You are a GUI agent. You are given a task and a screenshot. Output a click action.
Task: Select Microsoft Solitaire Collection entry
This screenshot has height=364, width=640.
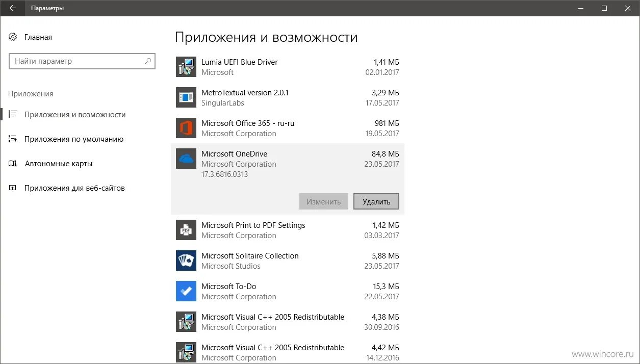tap(288, 261)
